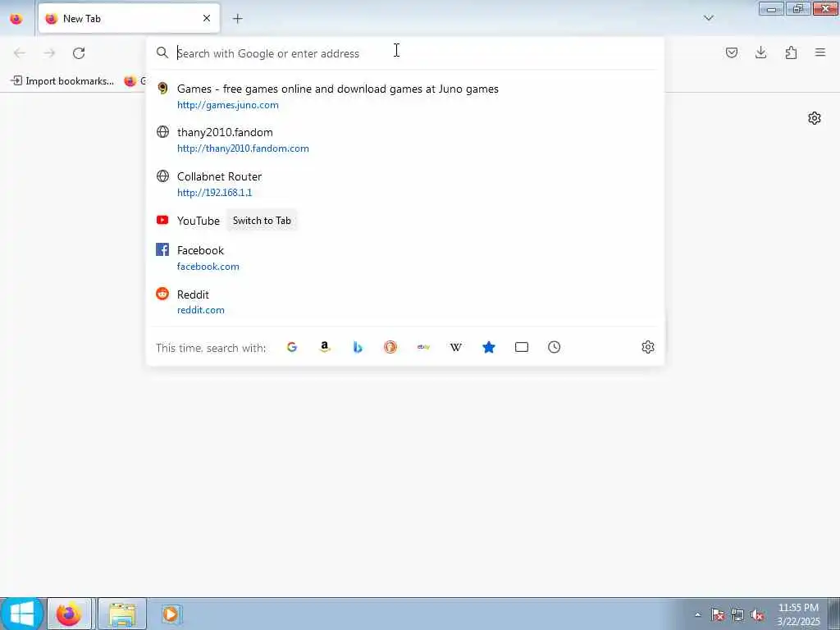Select the Facebook suggestion
Screen dimensions: 840x630
[x=404, y=258]
